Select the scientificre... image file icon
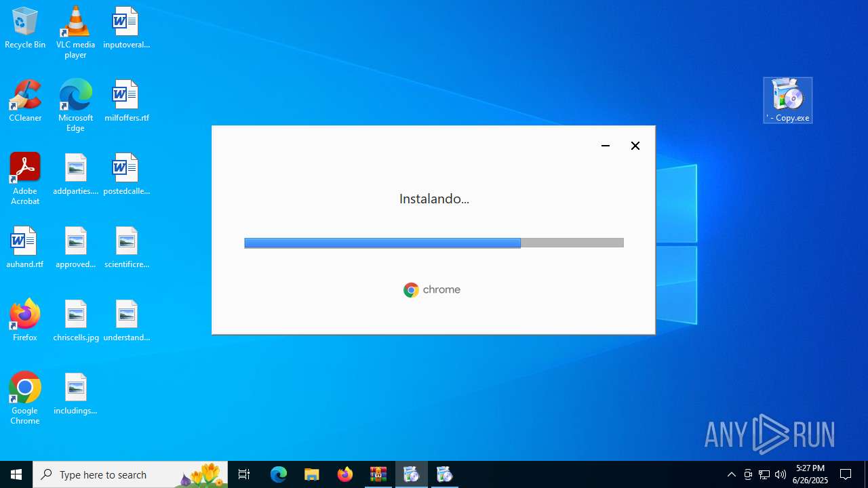Screen dimensions: 868x488 click(126, 247)
